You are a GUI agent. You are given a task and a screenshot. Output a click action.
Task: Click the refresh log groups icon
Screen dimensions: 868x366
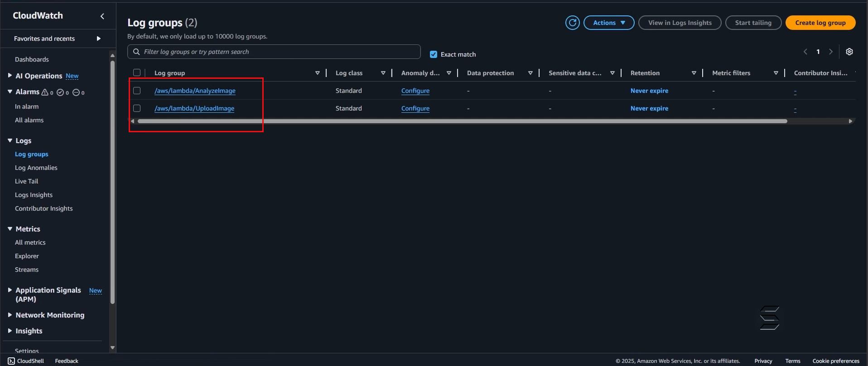pyautogui.click(x=573, y=23)
